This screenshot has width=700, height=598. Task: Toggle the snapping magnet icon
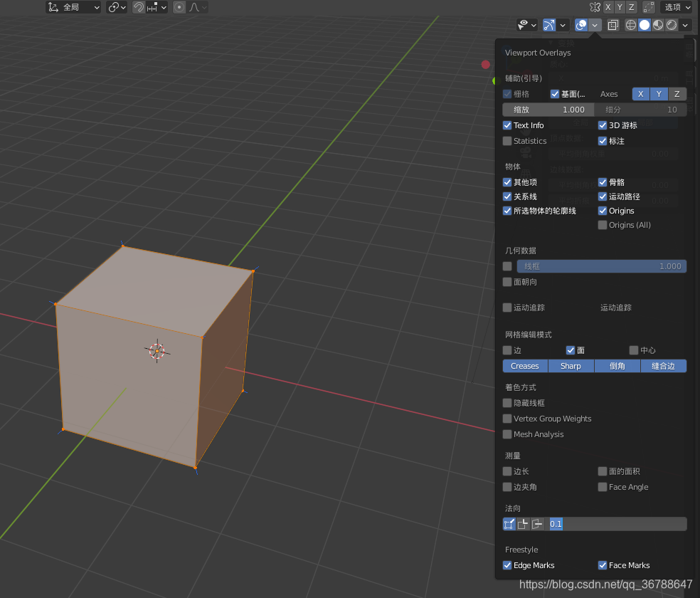139,7
